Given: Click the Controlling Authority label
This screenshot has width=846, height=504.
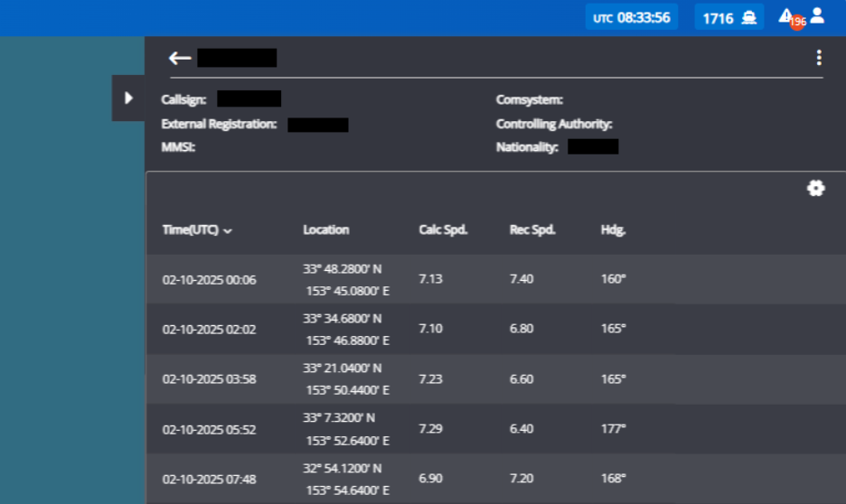Looking at the screenshot, I should point(554,124).
